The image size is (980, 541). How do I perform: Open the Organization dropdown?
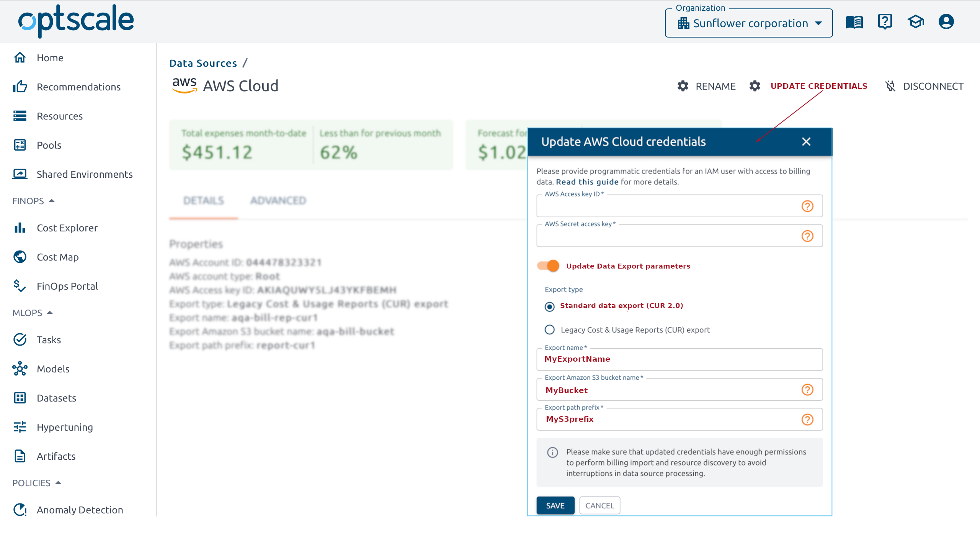749,23
